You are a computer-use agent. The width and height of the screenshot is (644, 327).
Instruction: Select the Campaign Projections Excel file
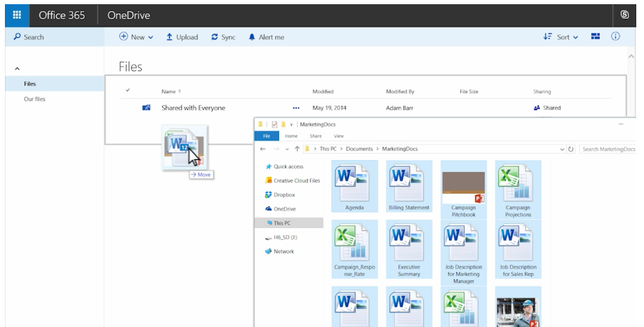click(x=518, y=189)
